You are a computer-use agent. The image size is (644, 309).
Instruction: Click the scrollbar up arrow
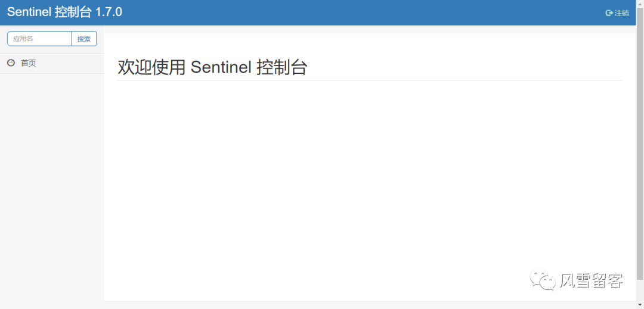pyautogui.click(x=640, y=4)
